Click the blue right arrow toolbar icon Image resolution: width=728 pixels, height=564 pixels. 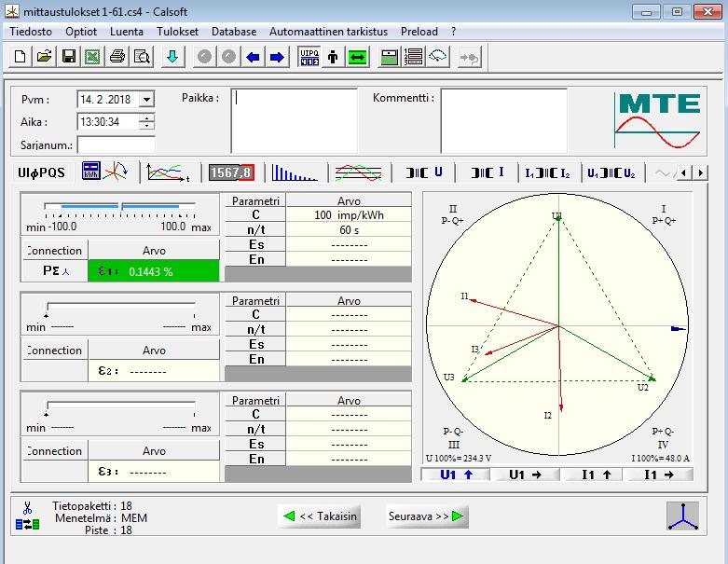click(277, 57)
